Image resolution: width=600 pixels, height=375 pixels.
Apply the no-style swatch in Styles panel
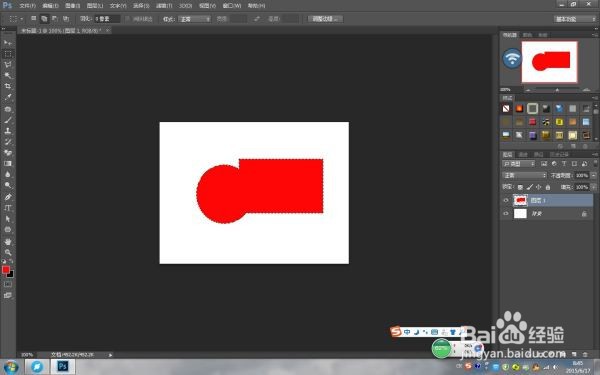click(506, 109)
